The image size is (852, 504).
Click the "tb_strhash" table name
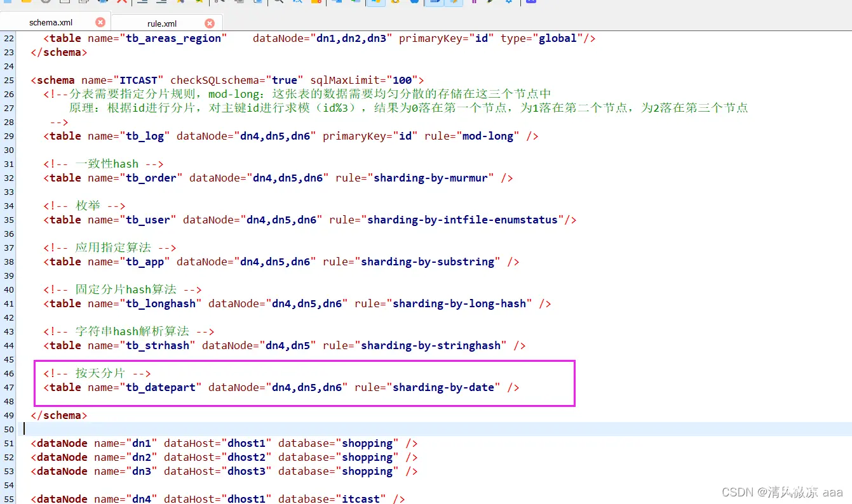click(158, 345)
